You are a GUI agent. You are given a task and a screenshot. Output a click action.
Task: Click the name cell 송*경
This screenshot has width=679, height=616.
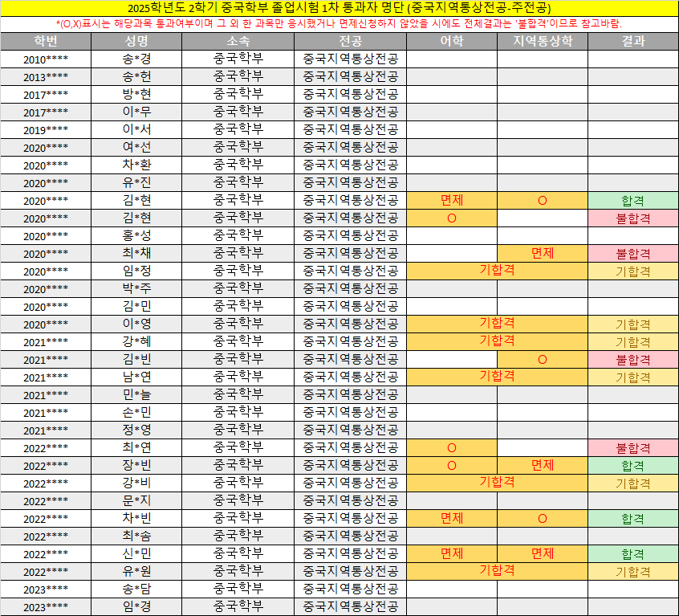[136, 59]
